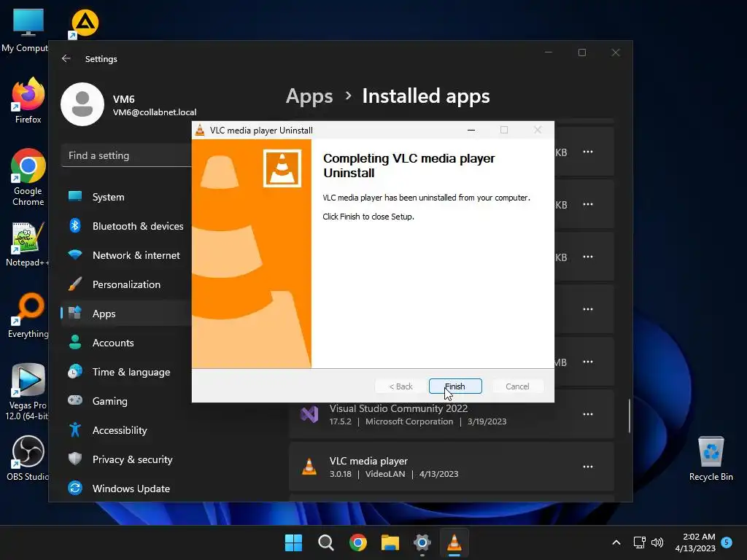Image resolution: width=747 pixels, height=560 pixels.
Task: Launch OBS Studio desktop shortcut
Action: point(28,458)
